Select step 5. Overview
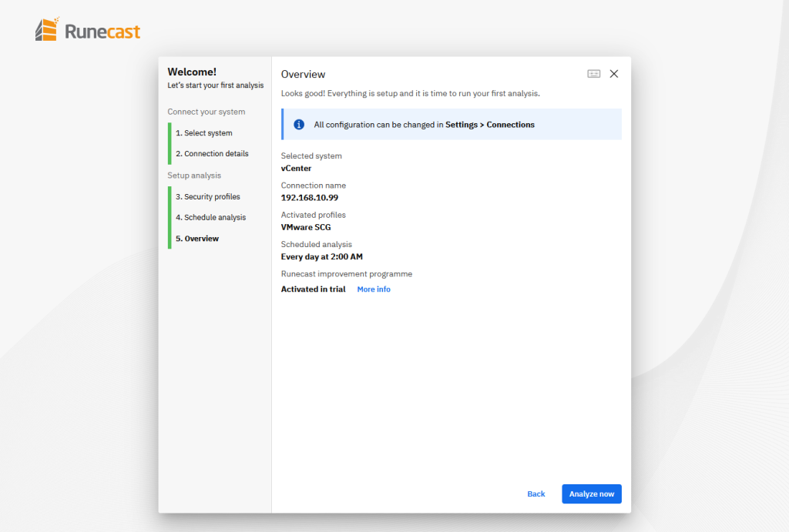The image size is (789, 532). tap(197, 239)
